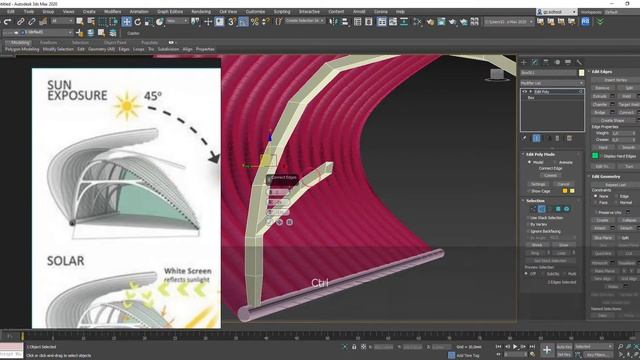640x360 pixels.
Task: Click the Pin Stack icon below the modifier stack
Action: (x=524, y=138)
